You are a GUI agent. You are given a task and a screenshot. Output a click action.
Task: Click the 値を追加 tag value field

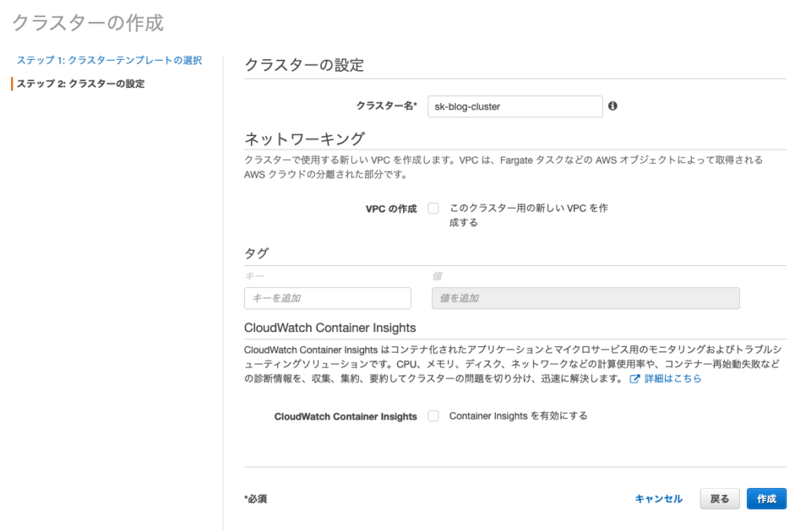click(x=586, y=298)
